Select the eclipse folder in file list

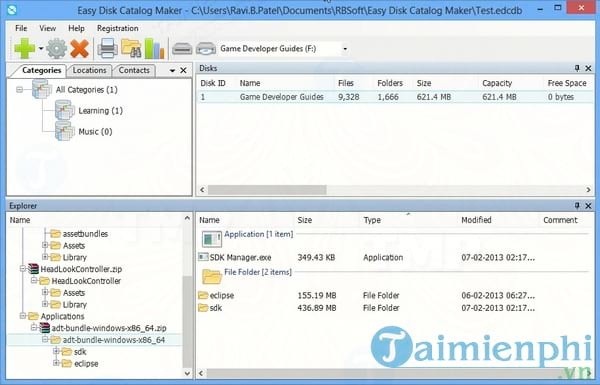click(222, 295)
